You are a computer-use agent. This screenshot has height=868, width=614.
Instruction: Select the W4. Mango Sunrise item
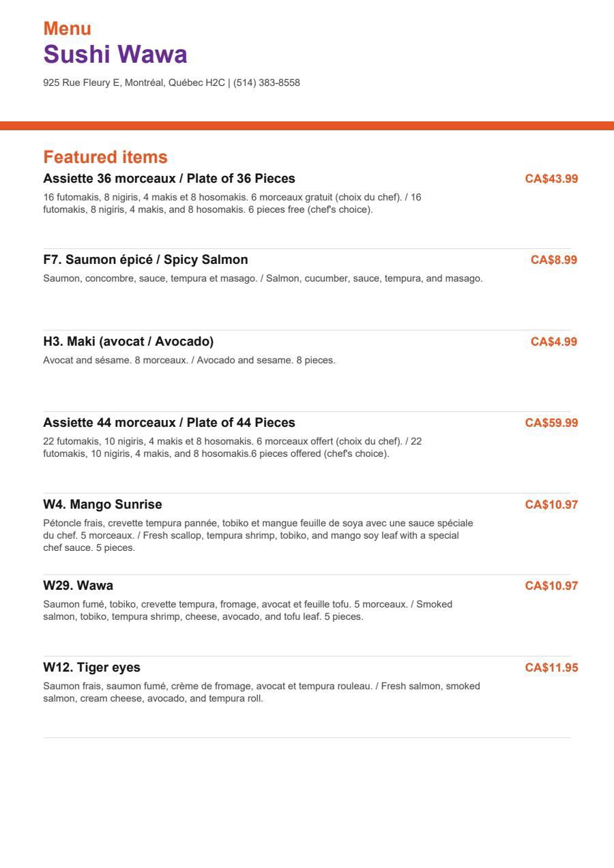coord(103,505)
